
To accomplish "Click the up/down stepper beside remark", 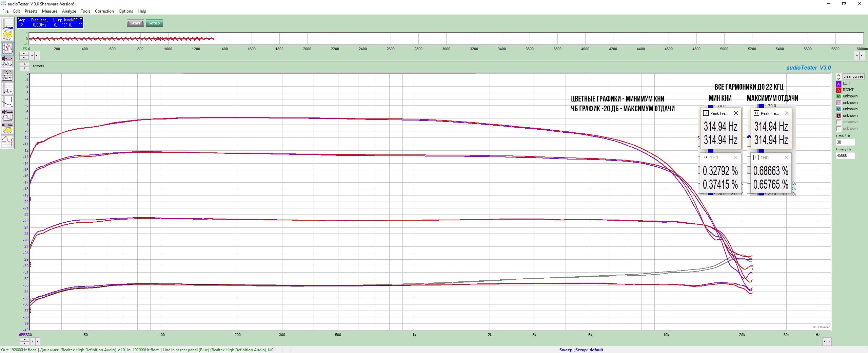I will pyautogui.click(x=24, y=66).
